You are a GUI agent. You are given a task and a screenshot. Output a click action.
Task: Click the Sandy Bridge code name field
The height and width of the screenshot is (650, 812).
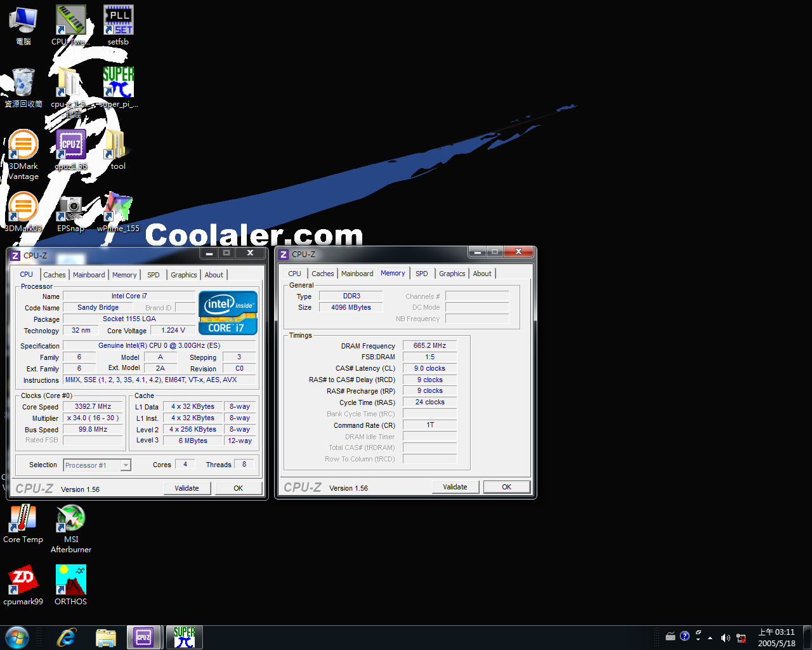click(x=98, y=307)
